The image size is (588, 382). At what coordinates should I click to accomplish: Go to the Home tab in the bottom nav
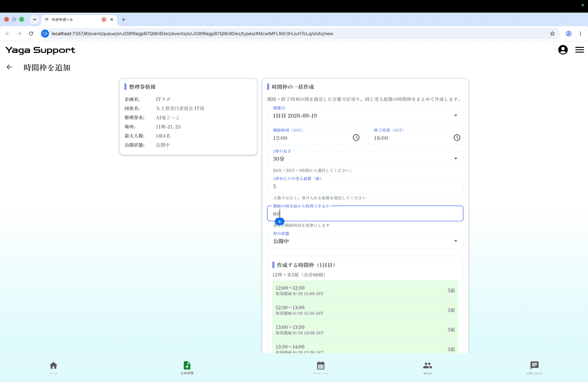(53, 367)
